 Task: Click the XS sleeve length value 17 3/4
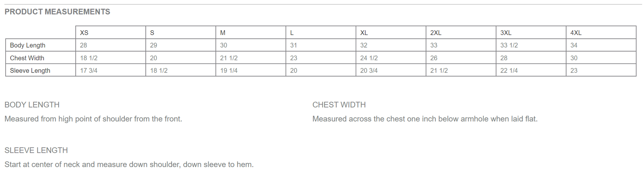pyautogui.click(x=89, y=71)
